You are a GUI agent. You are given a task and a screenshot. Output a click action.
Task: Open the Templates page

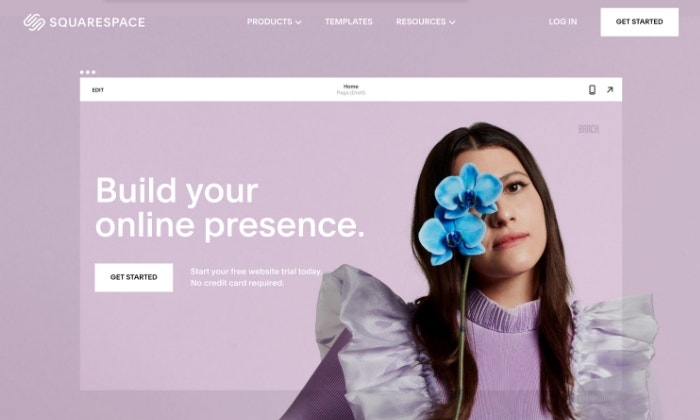[x=349, y=21]
